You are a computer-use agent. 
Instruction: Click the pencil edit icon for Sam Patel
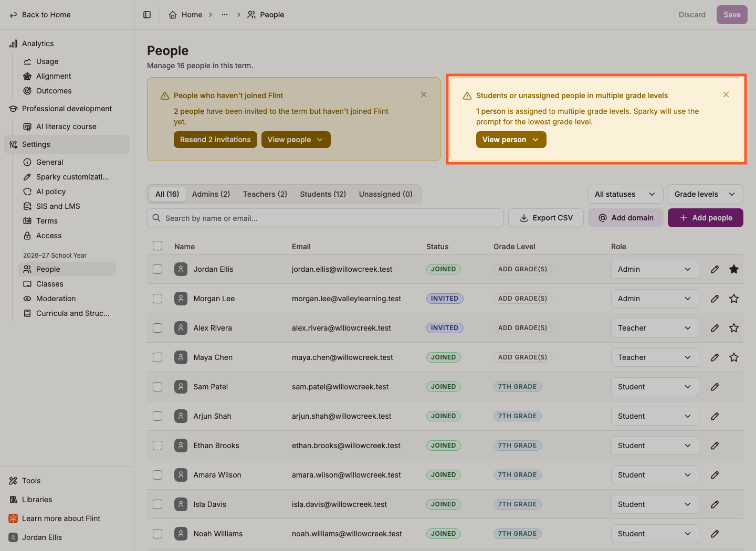pyautogui.click(x=715, y=387)
